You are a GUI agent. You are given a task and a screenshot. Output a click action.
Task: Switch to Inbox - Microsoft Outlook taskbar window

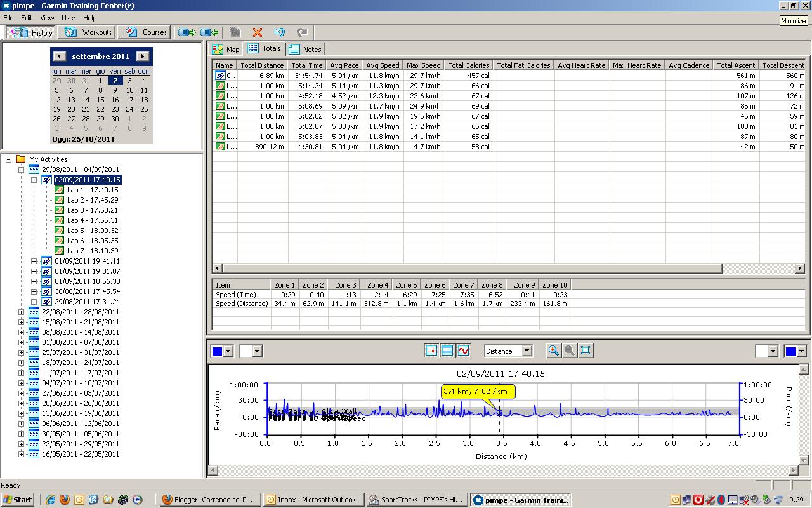pos(313,500)
